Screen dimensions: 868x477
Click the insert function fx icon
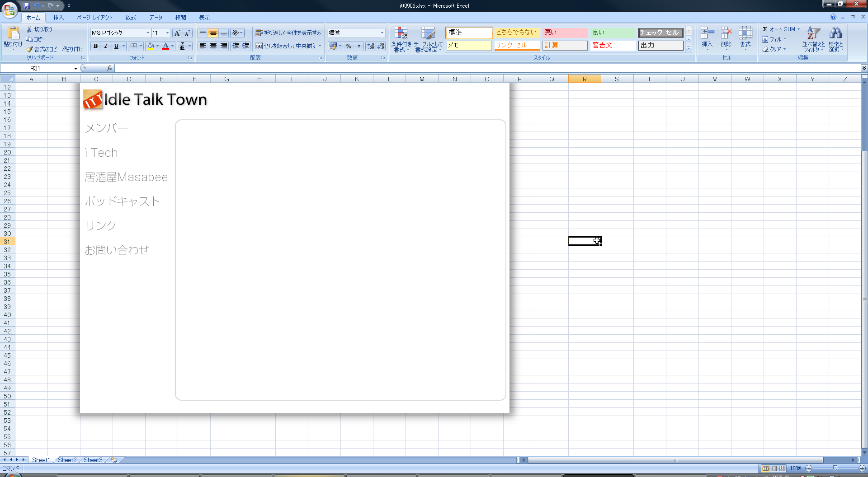[109, 68]
